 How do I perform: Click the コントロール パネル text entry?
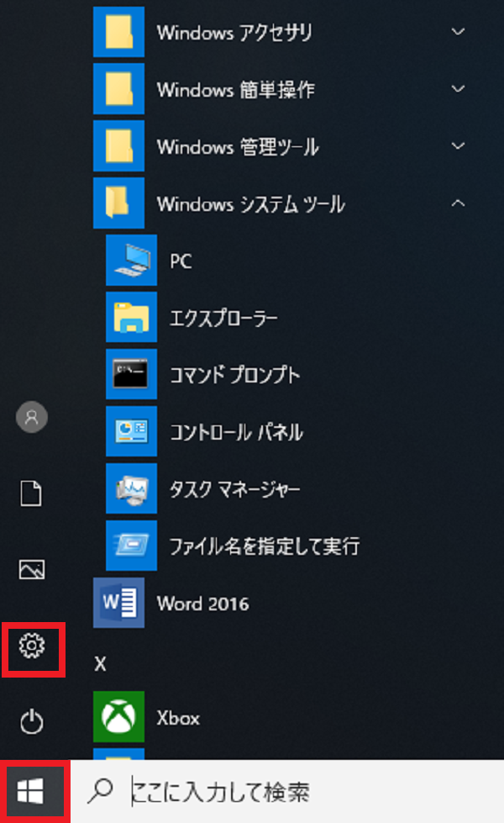point(237,432)
